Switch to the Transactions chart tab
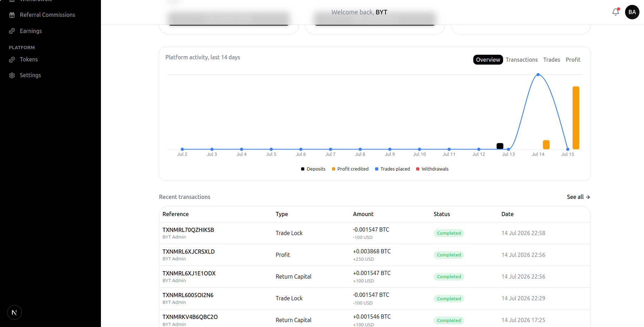 pyautogui.click(x=522, y=60)
